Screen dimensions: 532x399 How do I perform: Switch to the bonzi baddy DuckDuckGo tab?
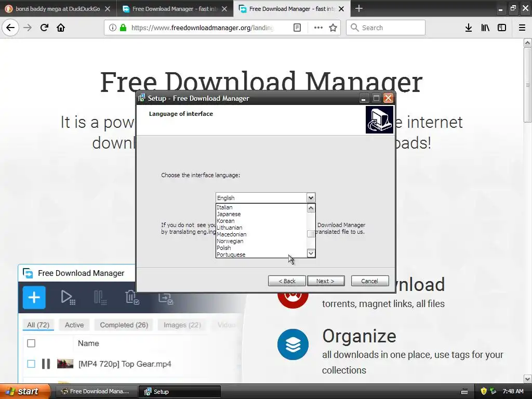[58, 9]
